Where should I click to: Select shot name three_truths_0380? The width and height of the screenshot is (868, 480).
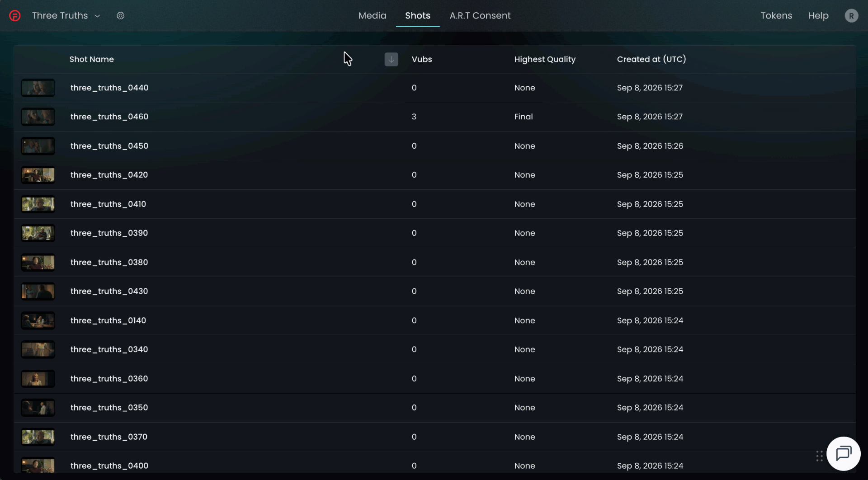[x=109, y=262]
